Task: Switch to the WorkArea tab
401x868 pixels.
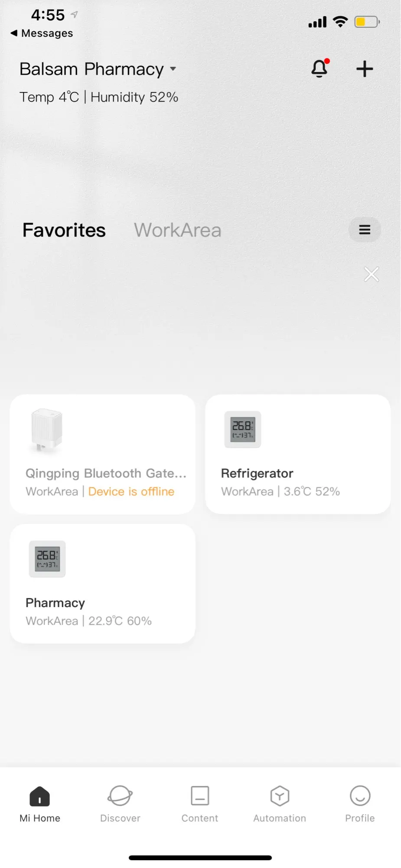Action: tap(177, 230)
